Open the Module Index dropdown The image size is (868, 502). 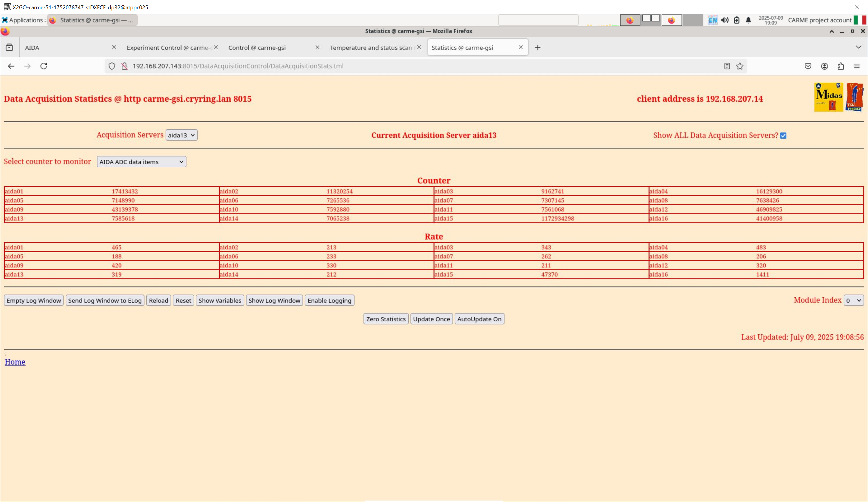(x=853, y=300)
